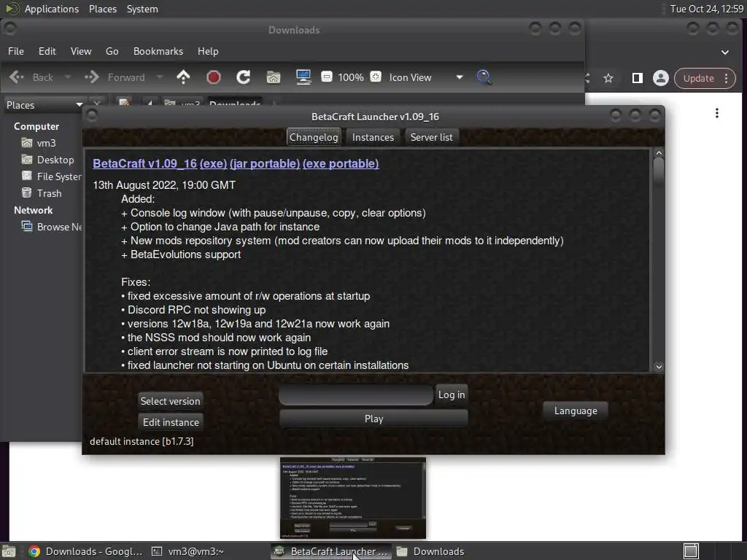This screenshot has height=560, width=747.
Task: Click the pencil edit-location toggle icon
Action: click(x=124, y=103)
